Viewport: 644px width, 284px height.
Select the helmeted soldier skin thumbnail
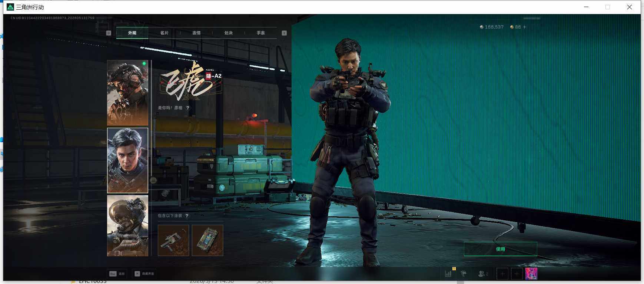click(x=127, y=93)
